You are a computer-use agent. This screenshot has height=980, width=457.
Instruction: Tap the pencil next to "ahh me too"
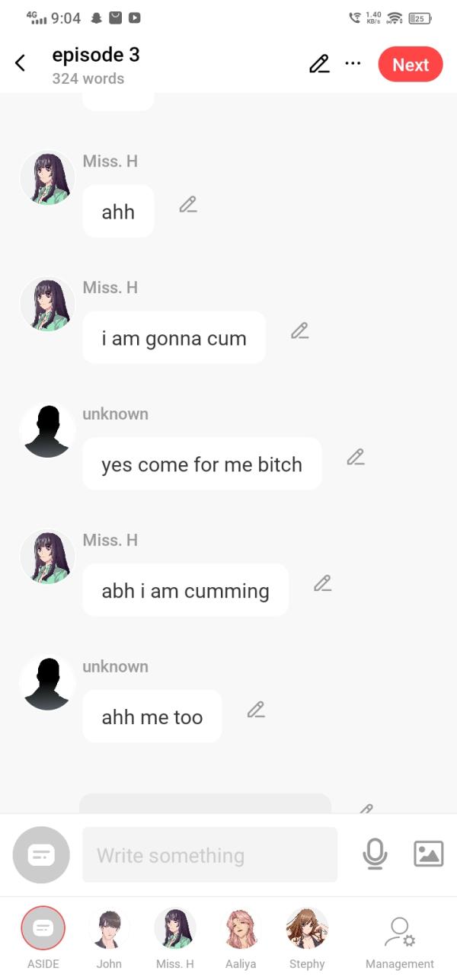(x=256, y=710)
